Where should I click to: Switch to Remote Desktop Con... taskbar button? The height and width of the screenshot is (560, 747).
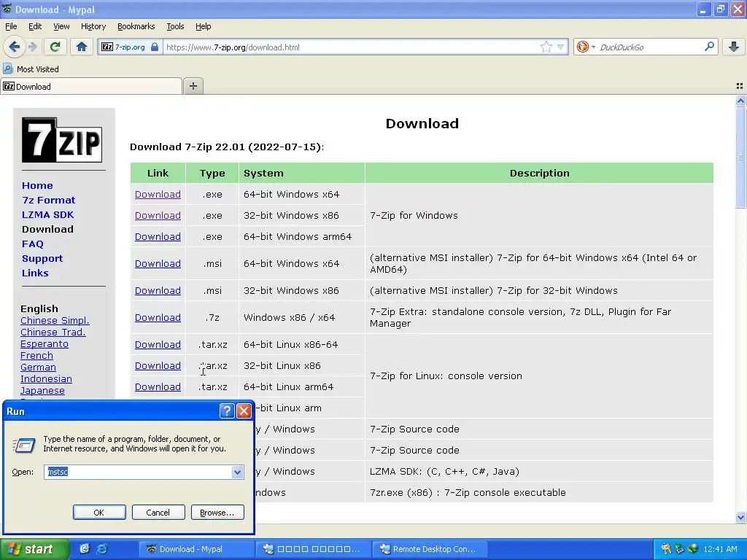point(432,549)
